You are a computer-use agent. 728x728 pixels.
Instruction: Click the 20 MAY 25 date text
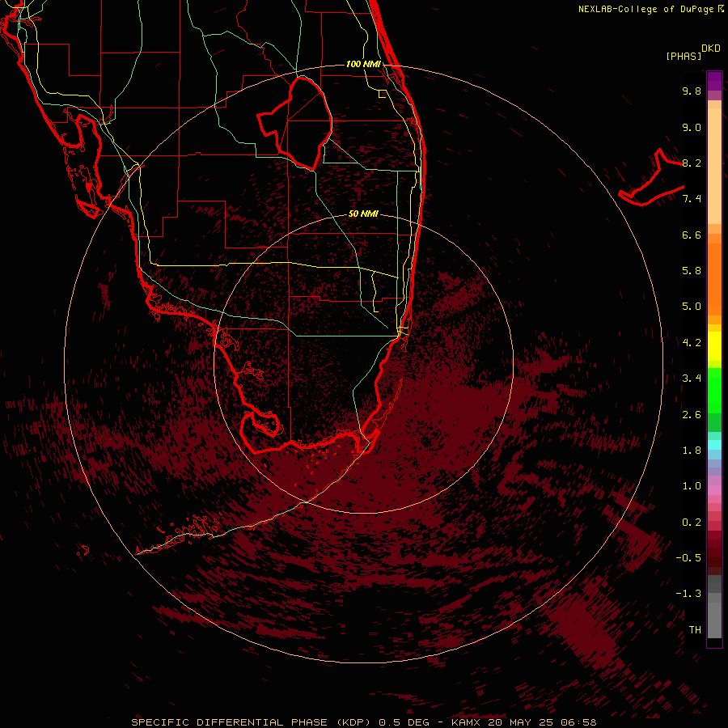tap(520, 722)
